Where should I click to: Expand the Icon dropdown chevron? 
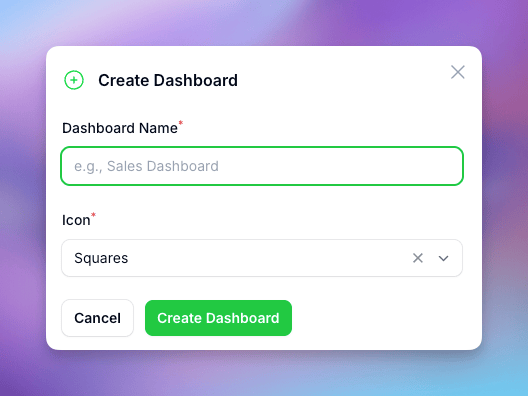(443, 258)
